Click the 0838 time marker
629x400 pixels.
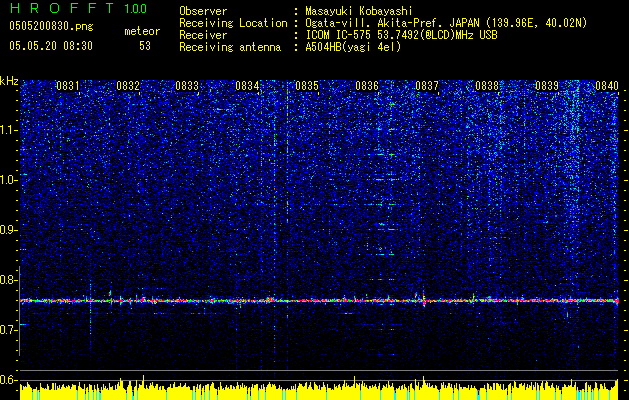pos(487,85)
